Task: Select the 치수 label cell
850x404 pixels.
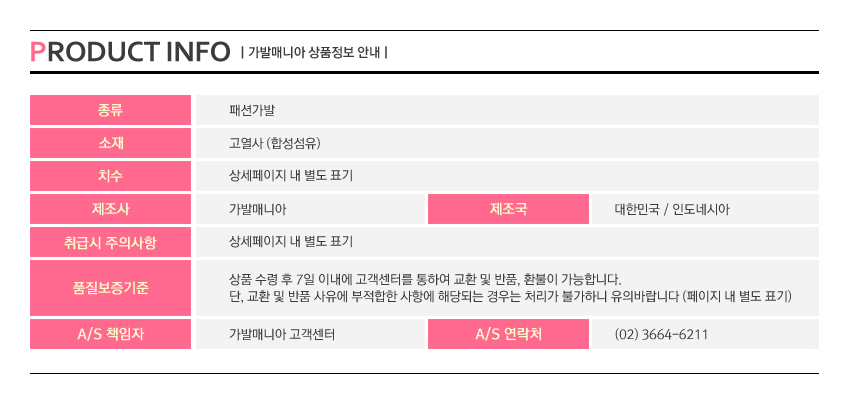Action: click(110, 176)
